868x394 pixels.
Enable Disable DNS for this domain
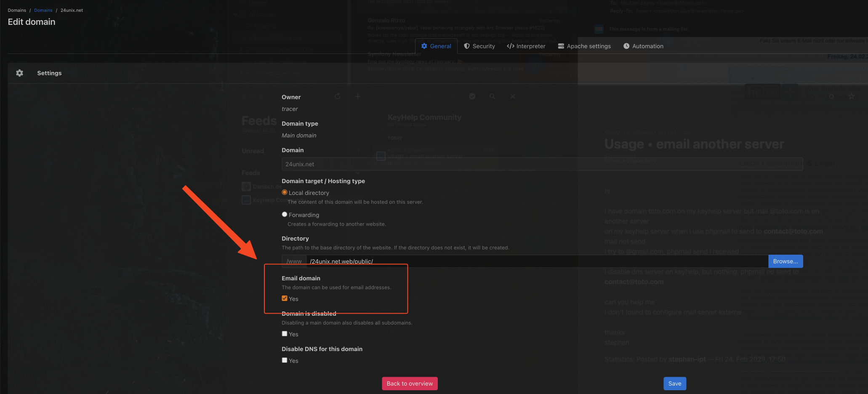coord(285,360)
